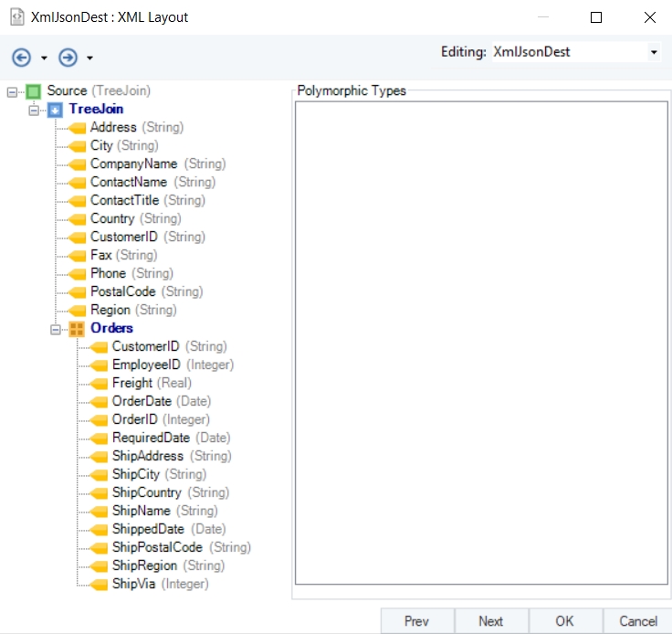Click the back navigation arrow icon
The height and width of the screenshot is (634, 672).
21,58
